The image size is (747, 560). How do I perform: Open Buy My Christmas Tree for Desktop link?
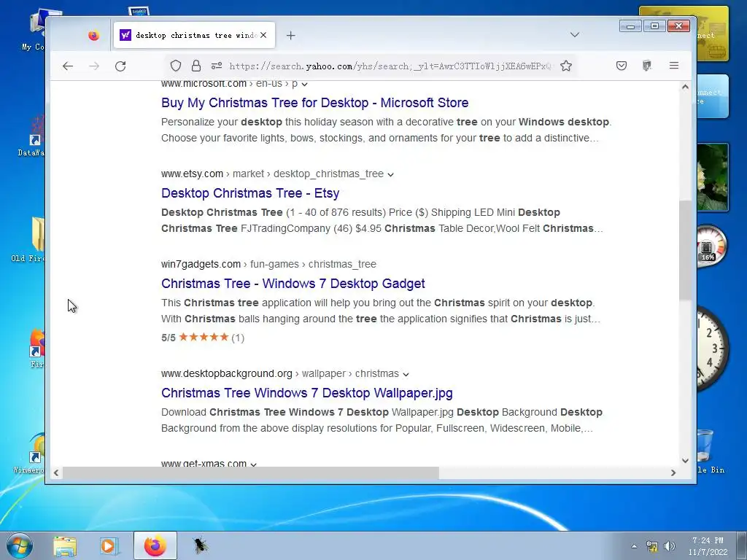click(x=314, y=103)
